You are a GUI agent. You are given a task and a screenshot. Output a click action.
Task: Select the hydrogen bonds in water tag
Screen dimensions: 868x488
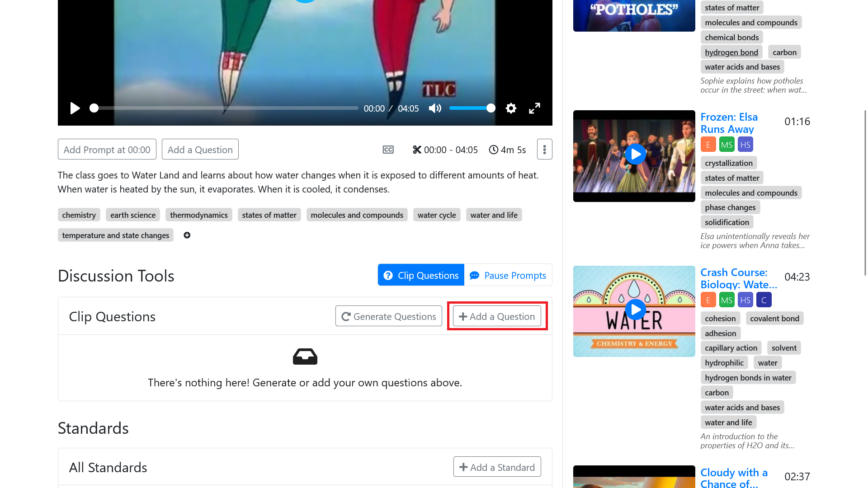pyautogui.click(x=748, y=378)
